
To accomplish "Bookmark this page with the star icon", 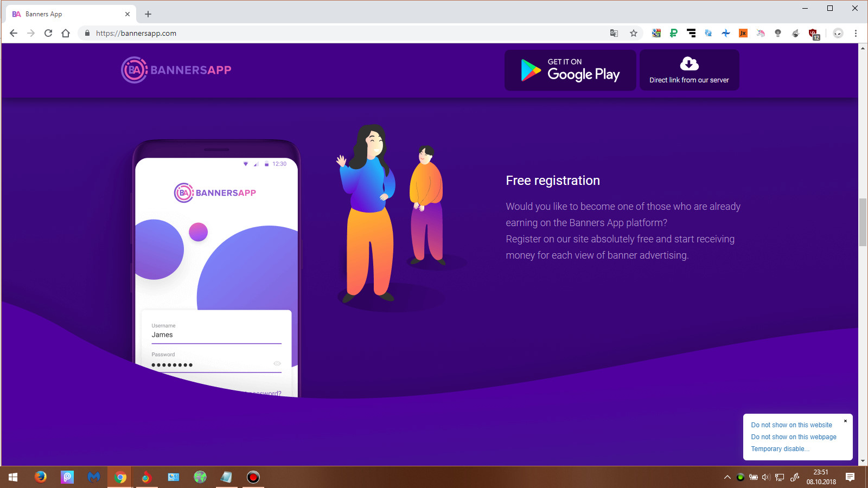I will [x=634, y=33].
